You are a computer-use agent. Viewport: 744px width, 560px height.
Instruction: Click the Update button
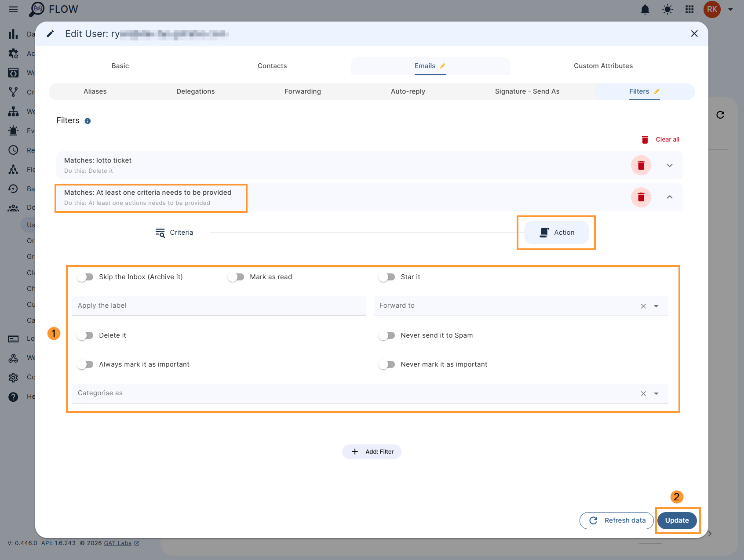[x=677, y=520]
